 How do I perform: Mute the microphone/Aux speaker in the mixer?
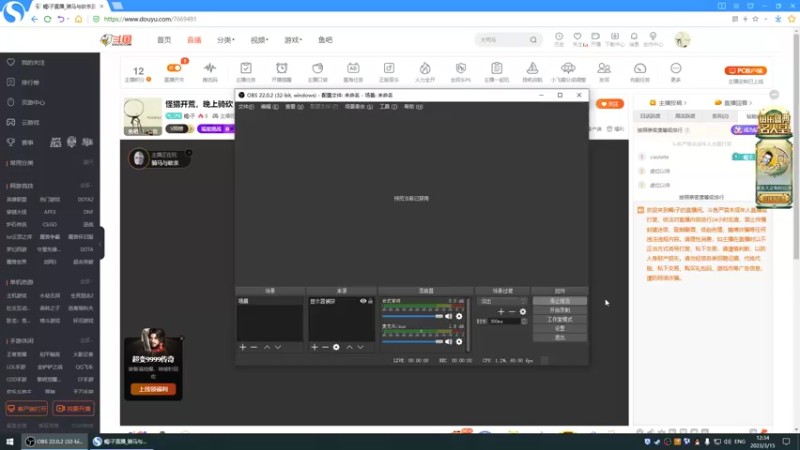coord(448,341)
